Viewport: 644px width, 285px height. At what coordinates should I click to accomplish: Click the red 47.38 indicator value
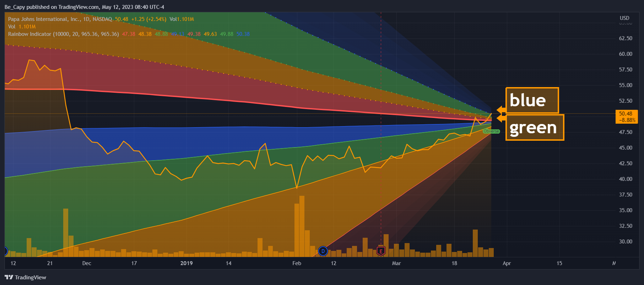129,34
